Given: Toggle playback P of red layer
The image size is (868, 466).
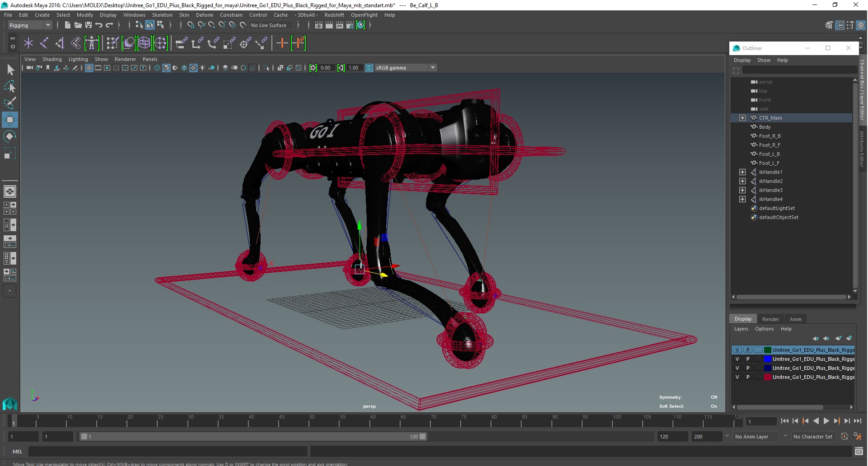Looking at the screenshot, I should [x=748, y=377].
